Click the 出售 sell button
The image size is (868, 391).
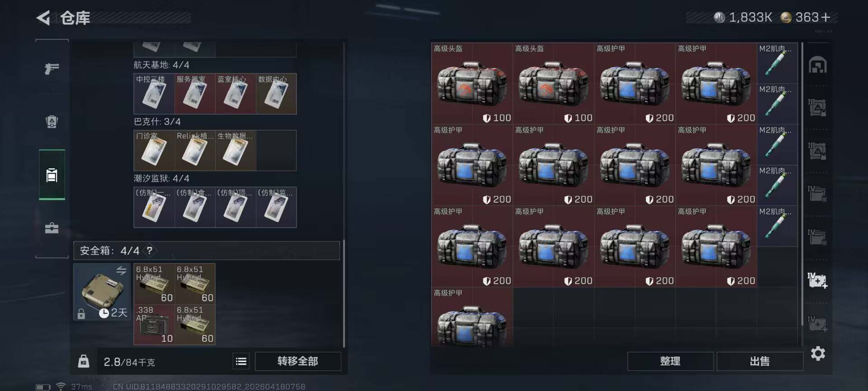pos(759,361)
